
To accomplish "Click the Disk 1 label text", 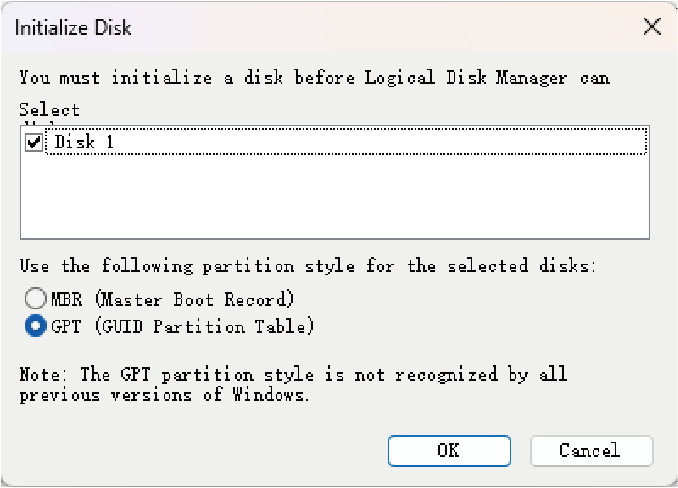I will 84,142.
